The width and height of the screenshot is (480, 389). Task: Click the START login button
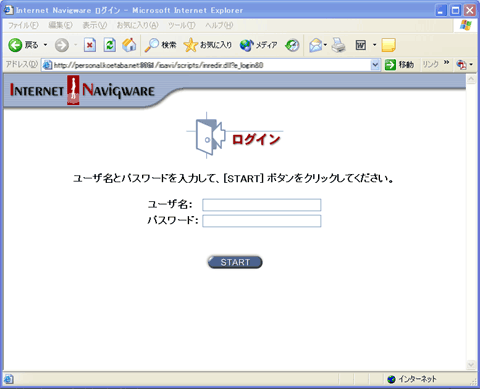(x=235, y=262)
